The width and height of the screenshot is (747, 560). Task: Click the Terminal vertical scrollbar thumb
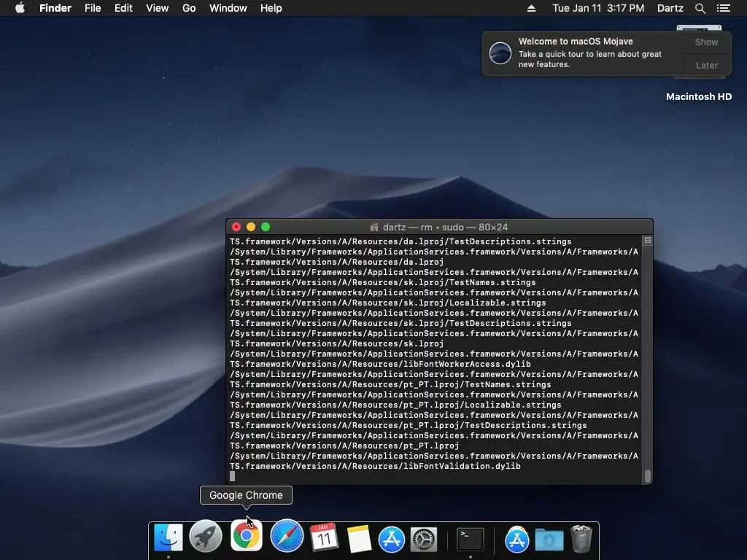point(648,475)
